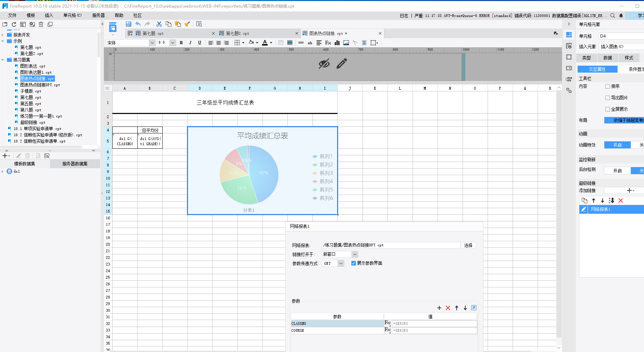Click the 选择 button for network report
This screenshot has width=644, height=352.
tap(468, 245)
